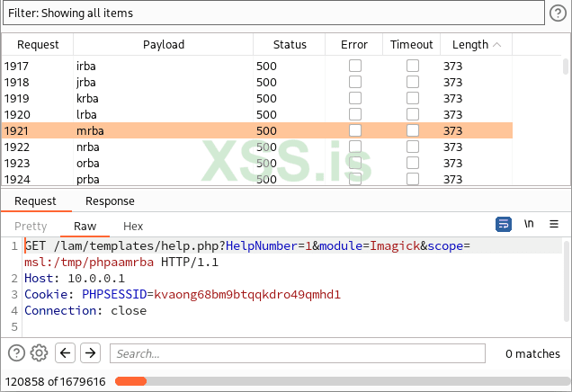Select the orba payload row

click(257, 163)
